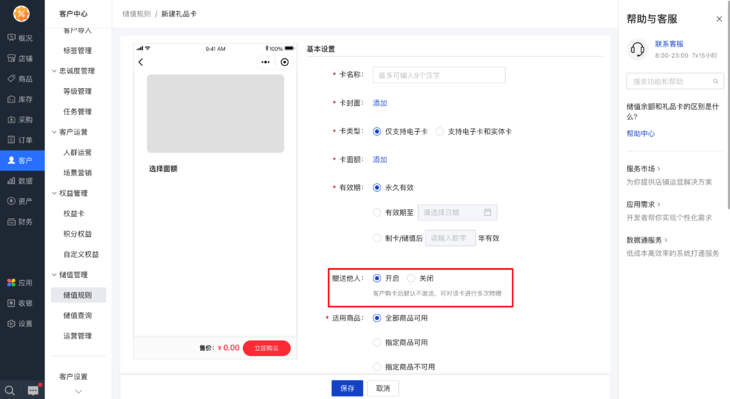Open 订单 orders section
The height and width of the screenshot is (399, 730).
(20, 140)
